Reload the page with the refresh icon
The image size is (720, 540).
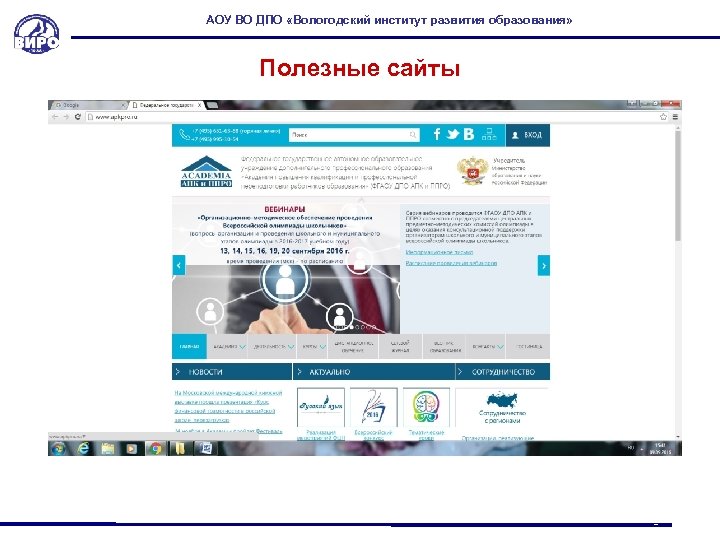click(x=78, y=117)
